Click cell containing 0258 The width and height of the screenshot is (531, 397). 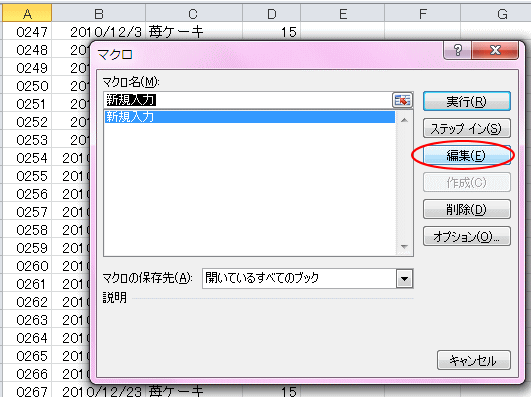pyautogui.click(x=27, y=230)
